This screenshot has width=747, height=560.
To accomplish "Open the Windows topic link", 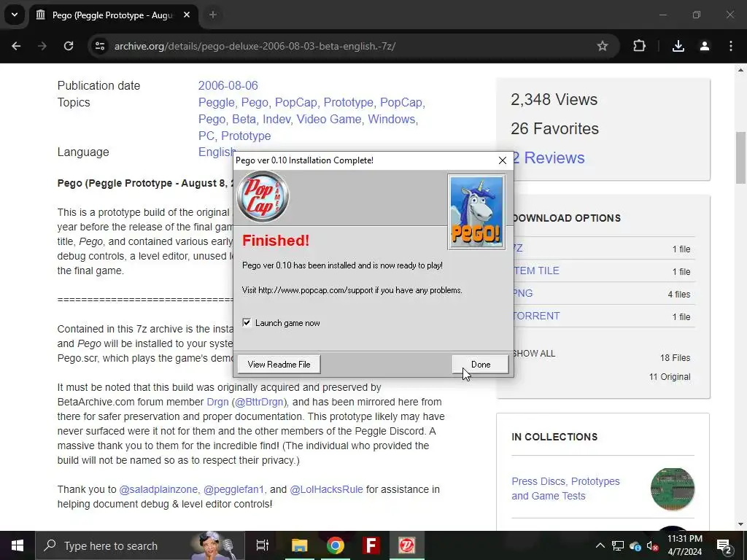I will (x=391, y=119).
